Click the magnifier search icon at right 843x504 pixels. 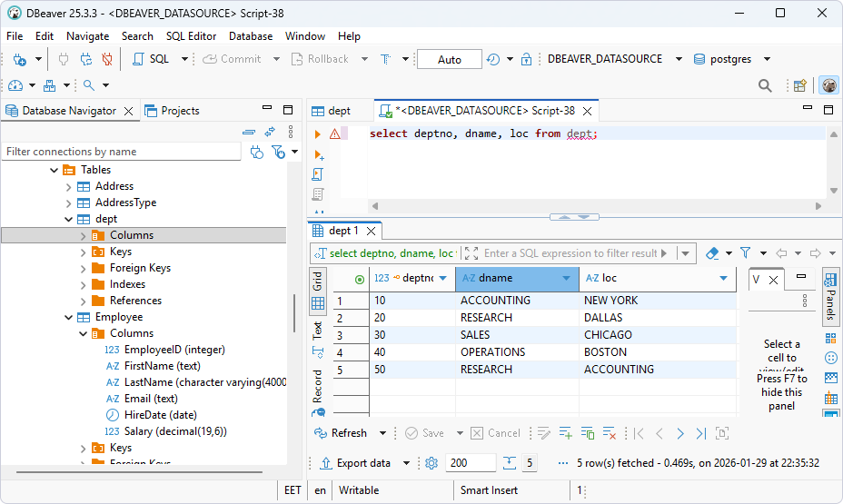765,85
